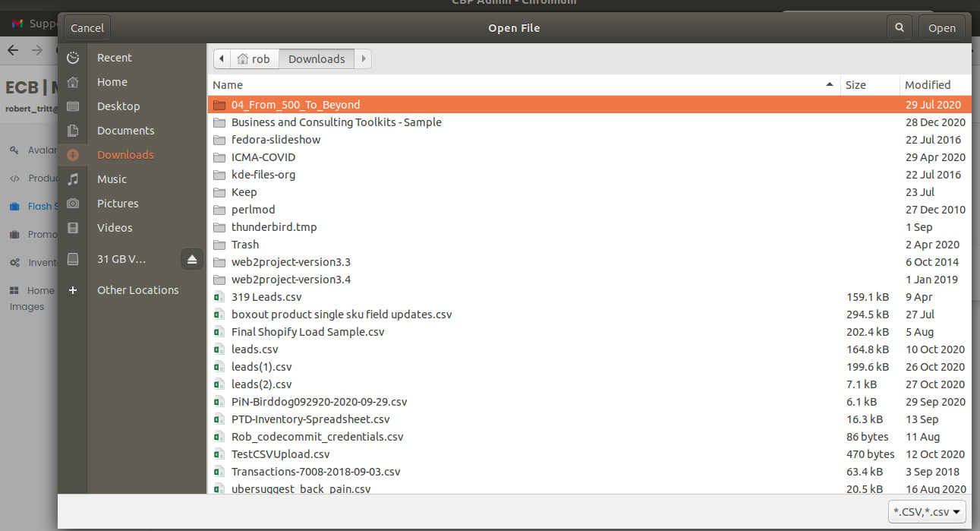This screenshot has height=531, width=980.
Task: Open Videos using the filmstrip icon
Action: click(x=73, y=228)
